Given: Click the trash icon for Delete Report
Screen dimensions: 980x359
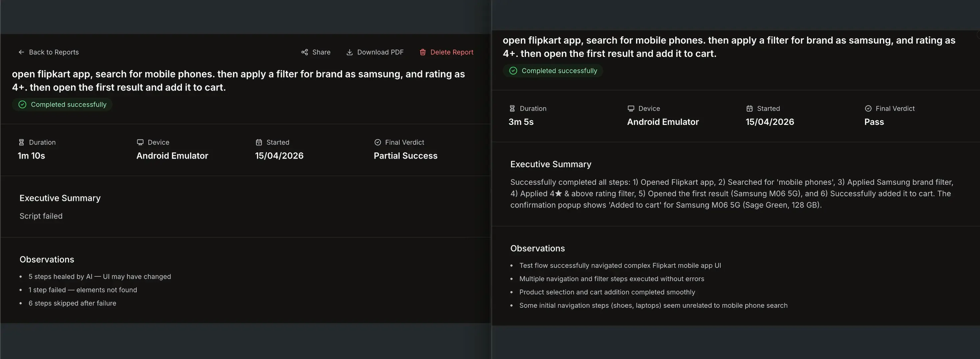Looking at the screenshot, I should tap(423, 52).
